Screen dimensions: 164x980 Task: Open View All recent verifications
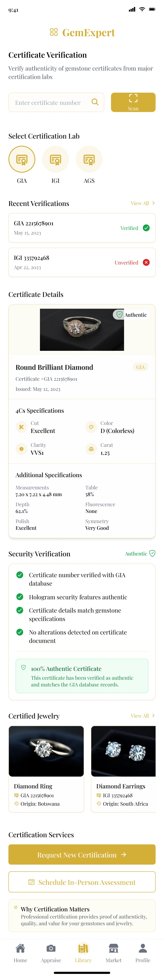142,204
